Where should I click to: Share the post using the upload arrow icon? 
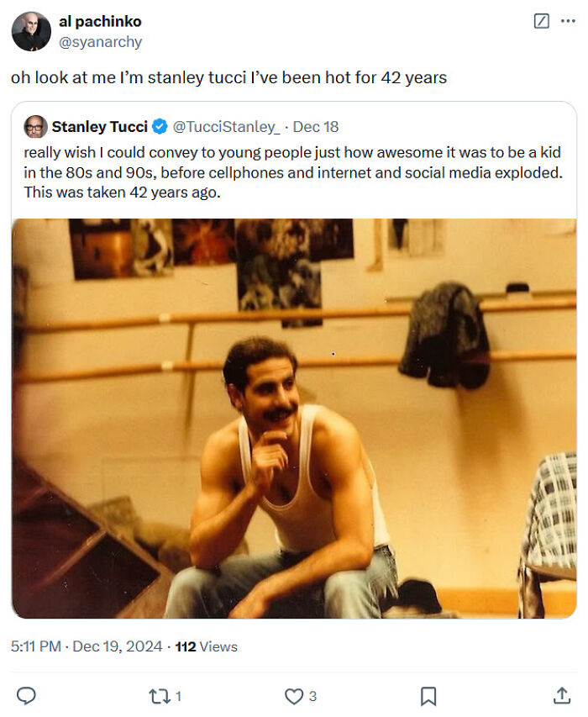tap(560, 696)
